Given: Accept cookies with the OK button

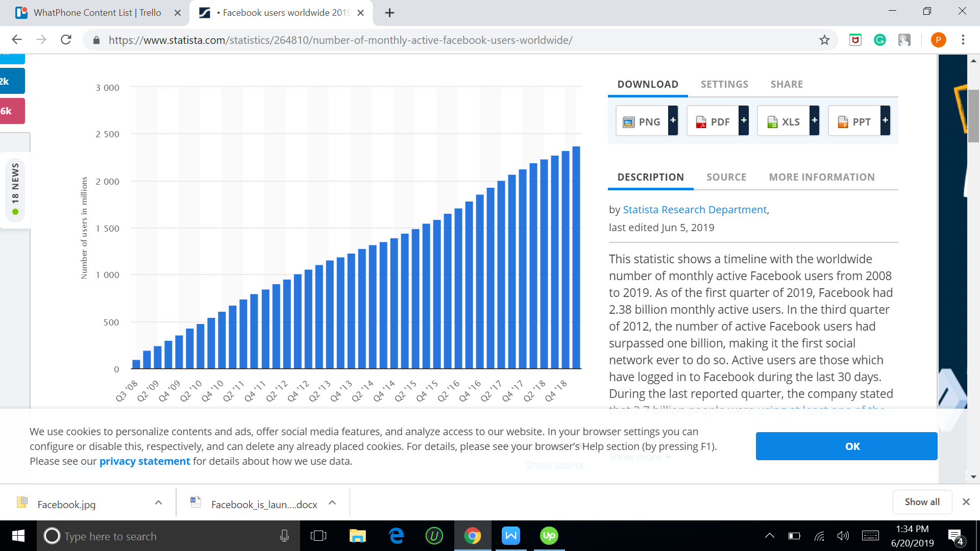Looking at the screenshot, I should pyautogui.click(x=846, y=446).
